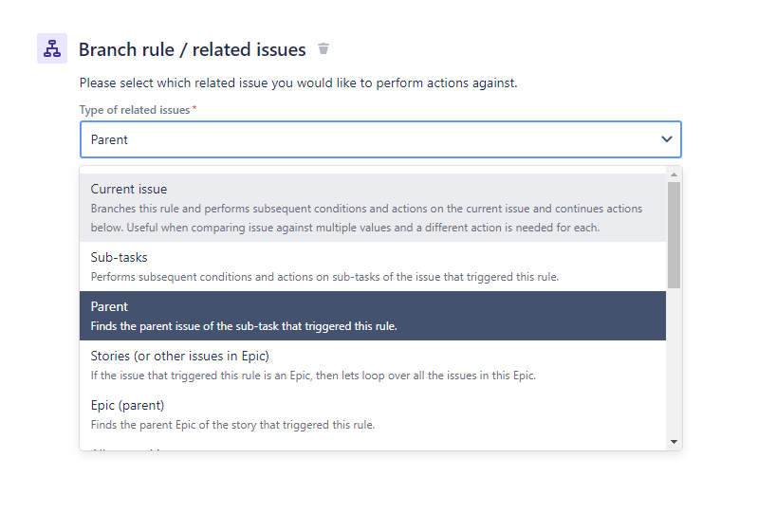The height and width of the screenshot is (532, 758).
Task: Delete the branch rule via trash icon
Action: 324,48
